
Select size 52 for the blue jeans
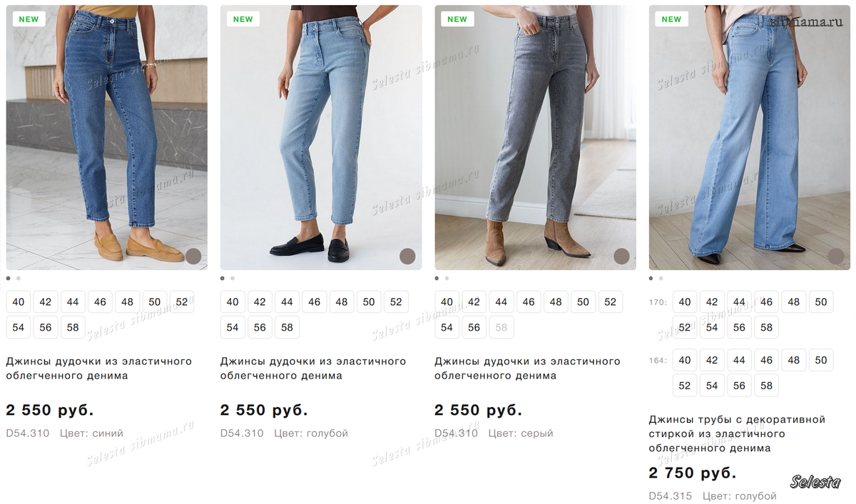click(182, 302)
